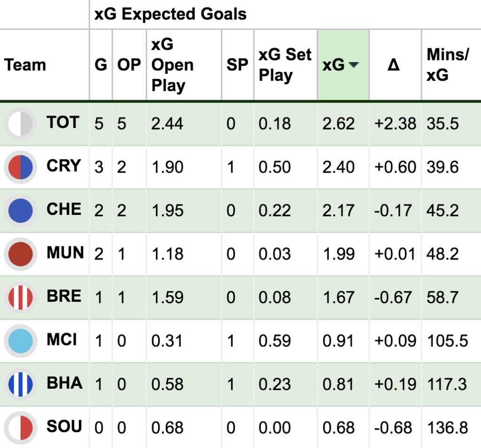The height and width of the screenshot is (448, 481).
Task: Click the Manchester City (MCI) badge icon
Action: tap(20, 340)
